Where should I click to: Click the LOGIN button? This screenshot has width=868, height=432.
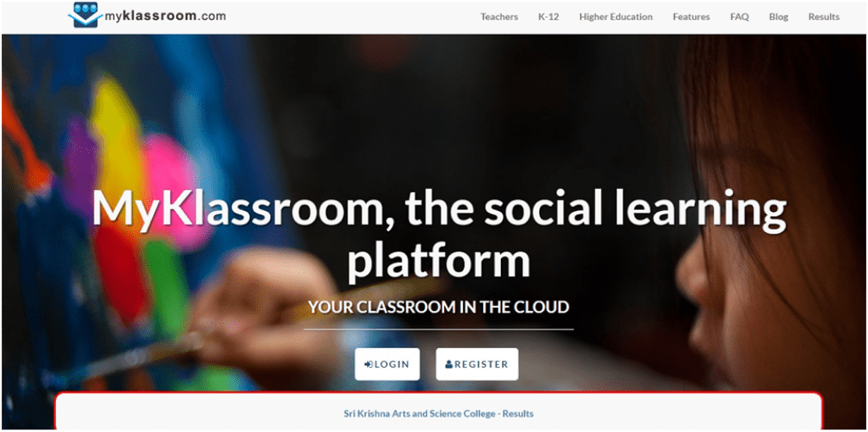(387, 364)
